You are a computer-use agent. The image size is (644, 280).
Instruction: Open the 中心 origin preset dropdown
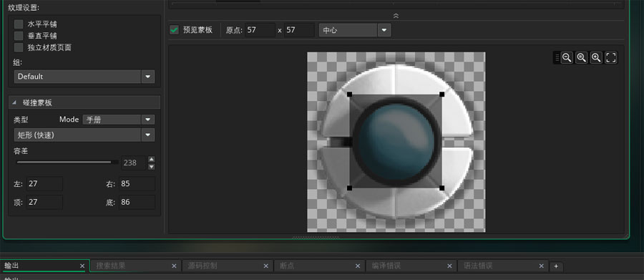pos(355,30)
